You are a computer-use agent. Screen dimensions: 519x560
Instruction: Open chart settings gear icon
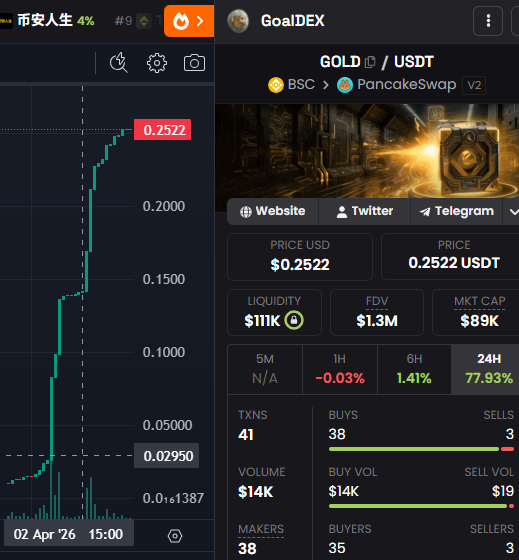coord(157,63)
